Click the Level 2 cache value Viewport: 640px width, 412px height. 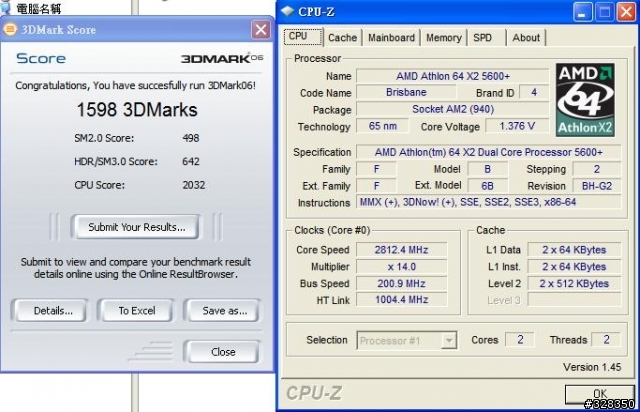click(574, 283)
